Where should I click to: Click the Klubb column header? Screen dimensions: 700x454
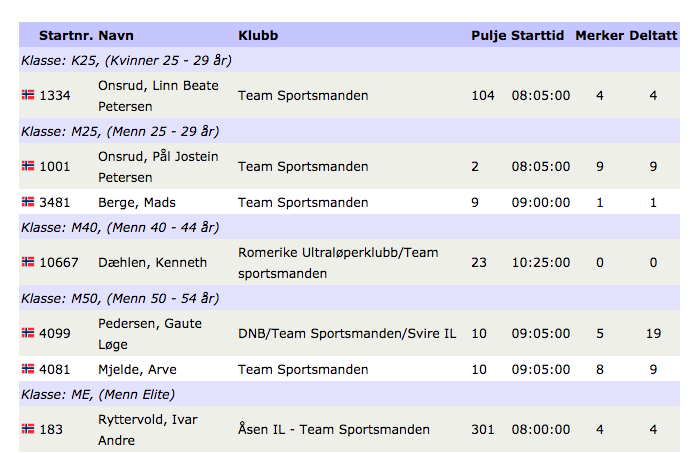[x=258, y=35]
